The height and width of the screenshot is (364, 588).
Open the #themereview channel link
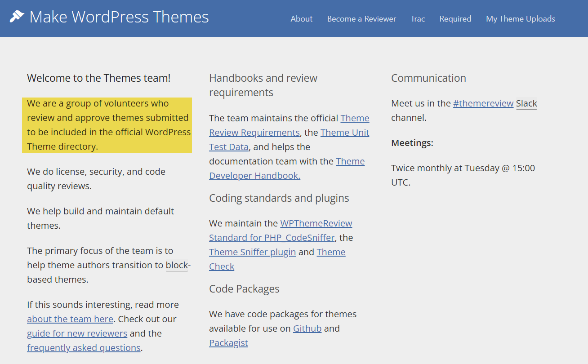pos(483,103)
